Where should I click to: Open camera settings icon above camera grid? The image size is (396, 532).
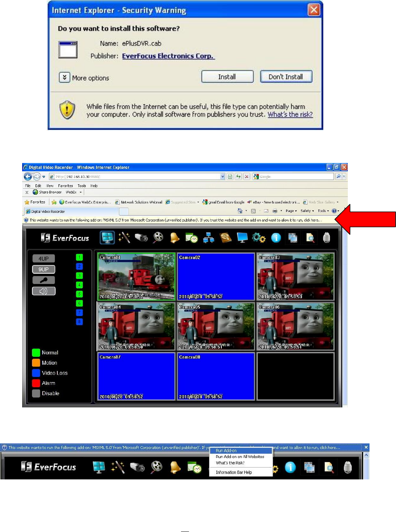[x=141, y=237]
